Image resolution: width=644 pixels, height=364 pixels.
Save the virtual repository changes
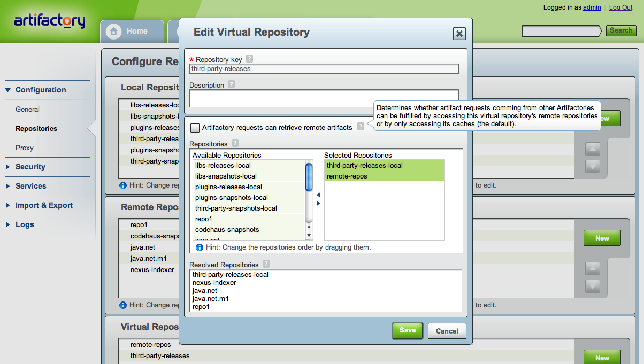(407, 330)
